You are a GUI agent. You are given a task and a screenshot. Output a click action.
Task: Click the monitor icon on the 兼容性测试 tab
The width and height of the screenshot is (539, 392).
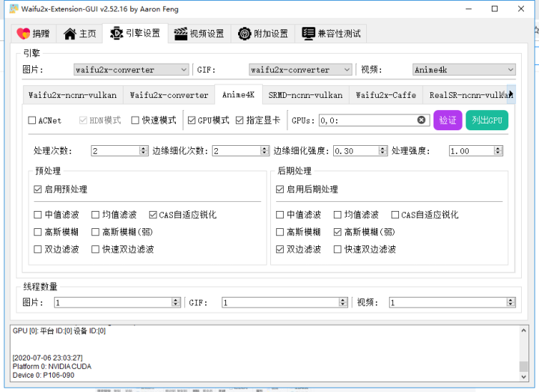coord(308,34)
